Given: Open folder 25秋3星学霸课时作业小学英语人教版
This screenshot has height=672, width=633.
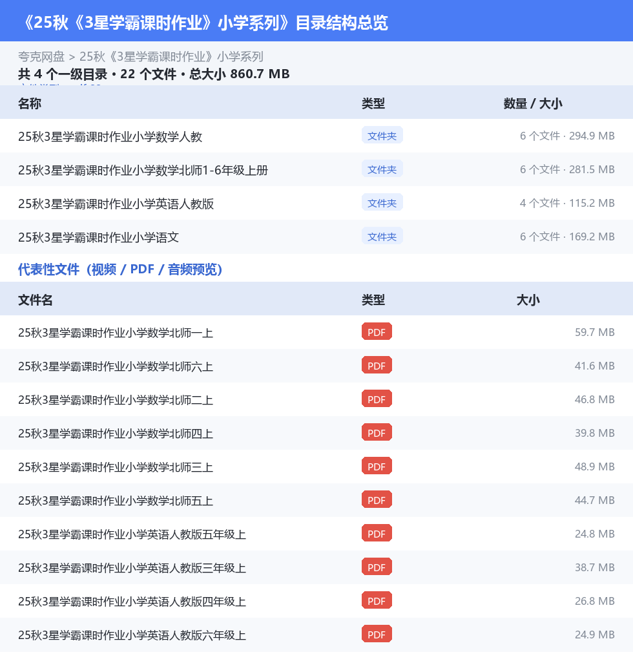Looking at the screenshot, I should coord(116,204).
